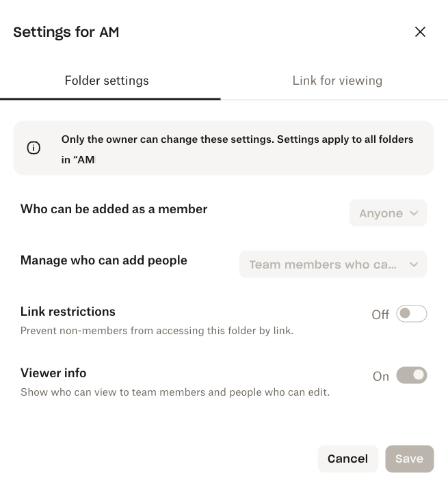Screen dimensions: 448x490
Task: Click the Viewer info heading
Action: [53, 373]
